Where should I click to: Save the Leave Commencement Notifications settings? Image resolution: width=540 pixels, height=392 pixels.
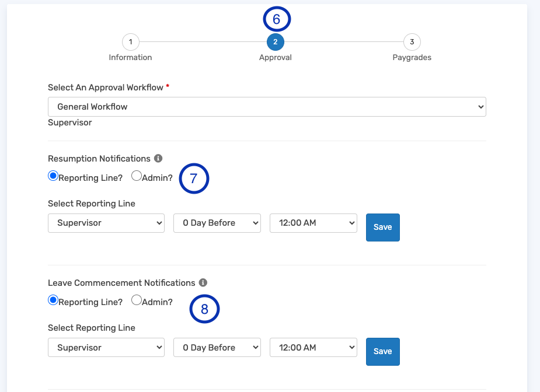point(382,351)
